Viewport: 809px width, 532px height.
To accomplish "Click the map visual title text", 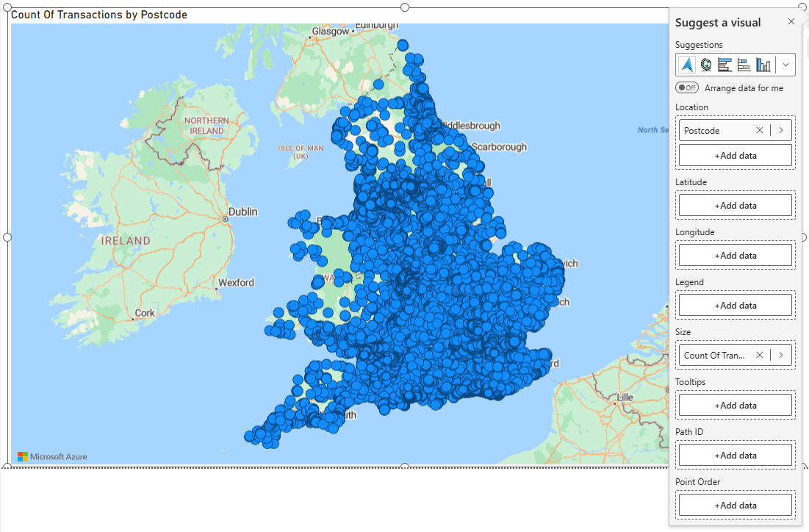I will tap(98, 14).
